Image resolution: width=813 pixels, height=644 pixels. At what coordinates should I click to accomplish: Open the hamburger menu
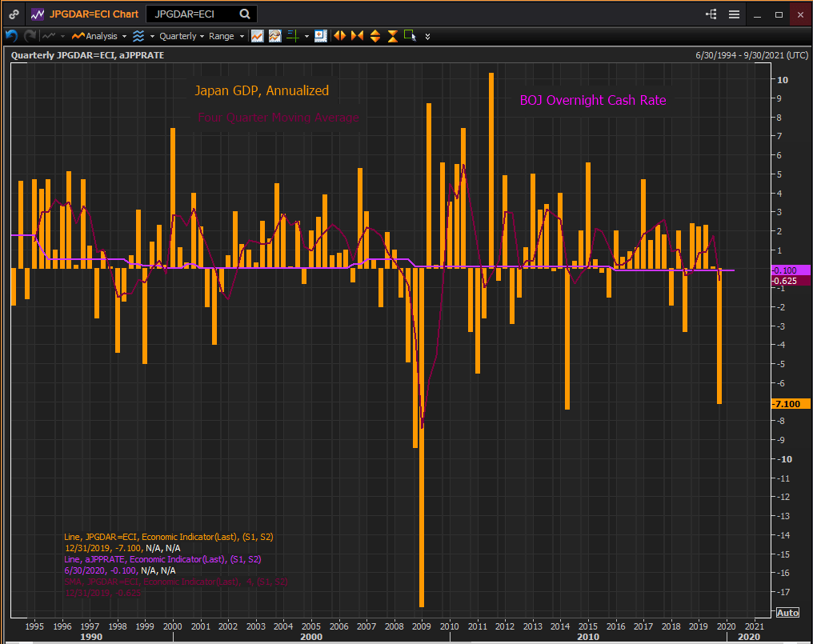coord(734,14)
